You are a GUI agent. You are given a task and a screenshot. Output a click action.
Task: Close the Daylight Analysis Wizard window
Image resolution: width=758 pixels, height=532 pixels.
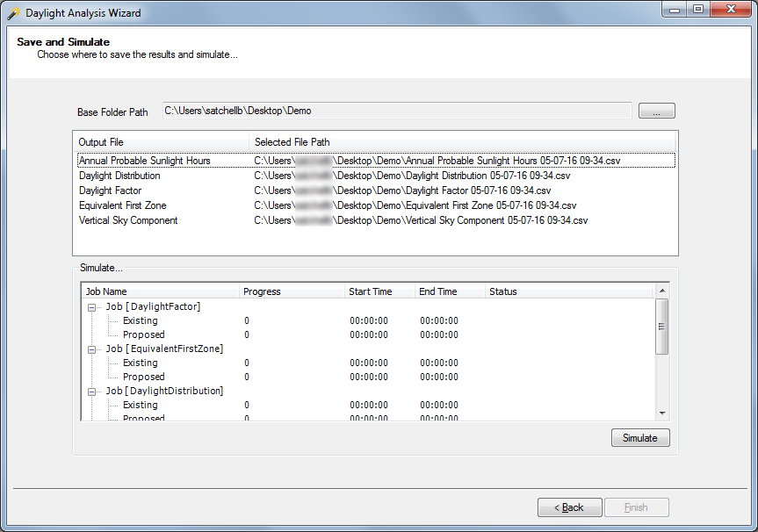(731, 10)
